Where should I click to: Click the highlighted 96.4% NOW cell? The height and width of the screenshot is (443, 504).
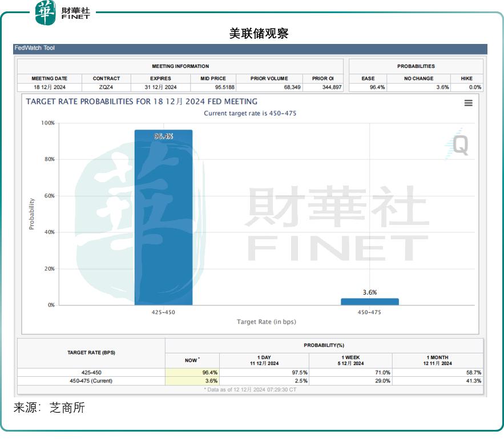tap(192, 372)
